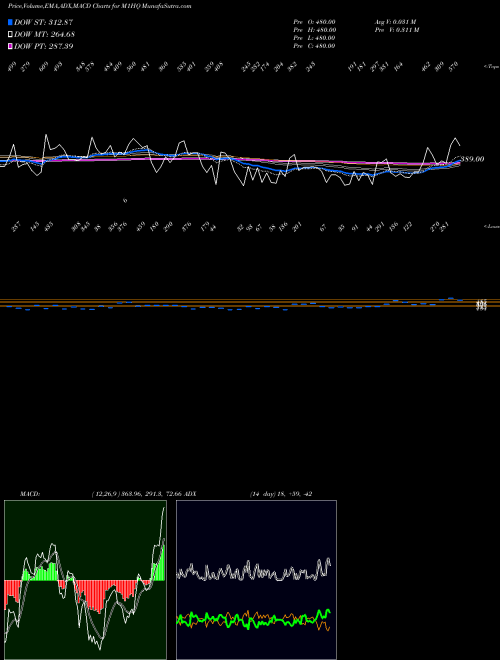Click the 389.00 price label

tap(472, 159)
